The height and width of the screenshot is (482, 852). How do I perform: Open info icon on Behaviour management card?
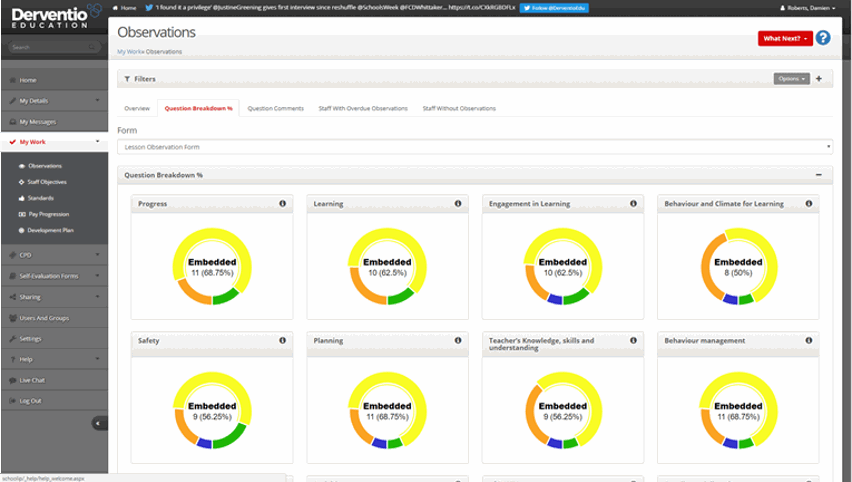pyautogui.click(x=809, y=340)
